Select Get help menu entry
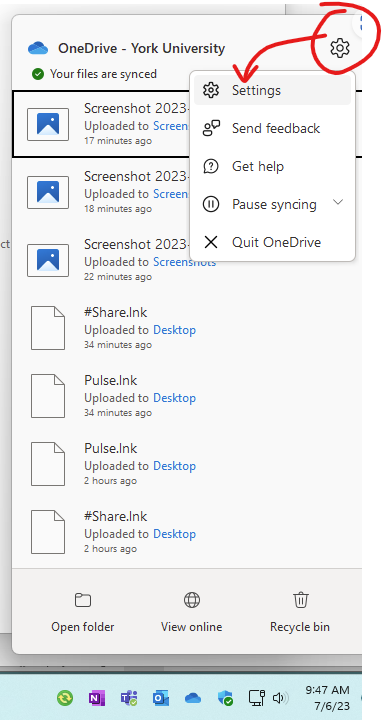 point(272,166)
